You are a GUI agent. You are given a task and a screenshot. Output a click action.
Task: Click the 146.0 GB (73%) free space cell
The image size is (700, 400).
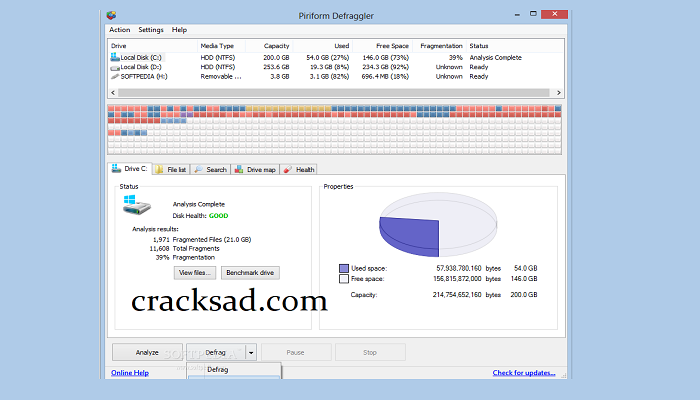click(386, 58)
